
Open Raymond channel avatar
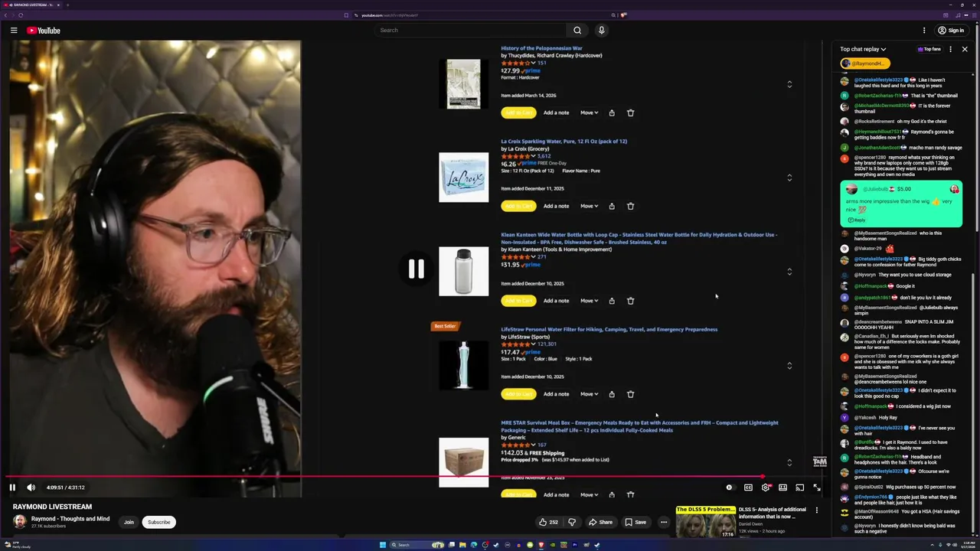tap(19, 522)
